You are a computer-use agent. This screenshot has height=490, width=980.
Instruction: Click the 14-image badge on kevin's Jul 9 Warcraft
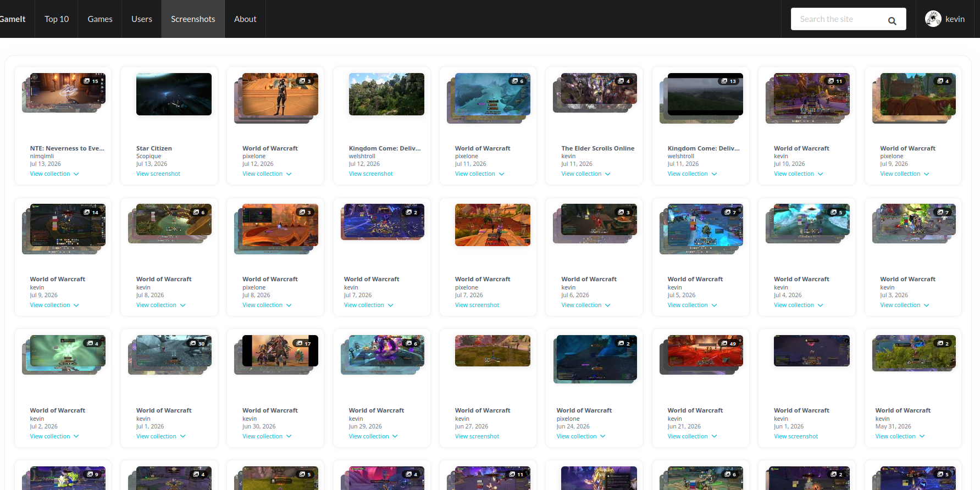[91, 212]
